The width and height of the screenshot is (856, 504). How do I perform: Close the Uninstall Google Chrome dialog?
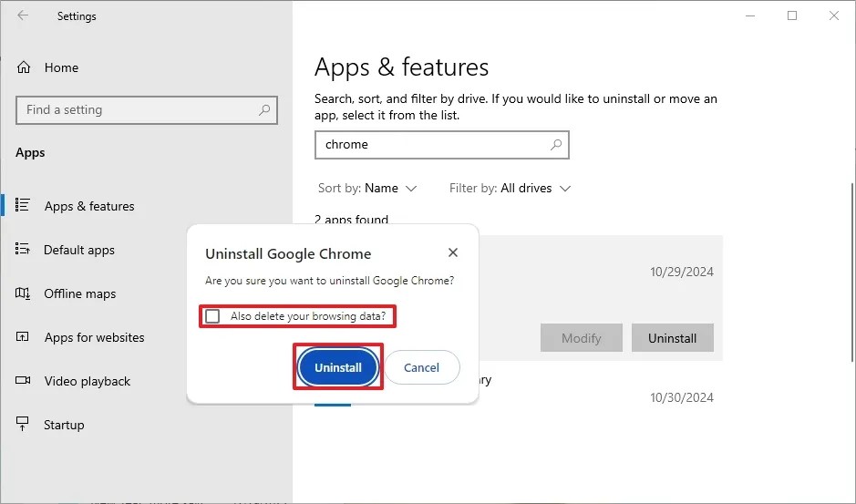pos(452,252)
